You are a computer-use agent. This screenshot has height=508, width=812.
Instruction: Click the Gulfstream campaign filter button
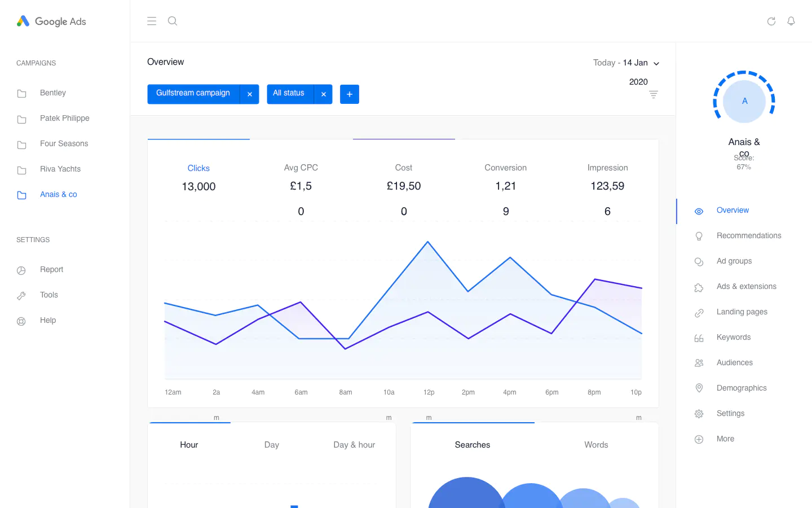193,94
